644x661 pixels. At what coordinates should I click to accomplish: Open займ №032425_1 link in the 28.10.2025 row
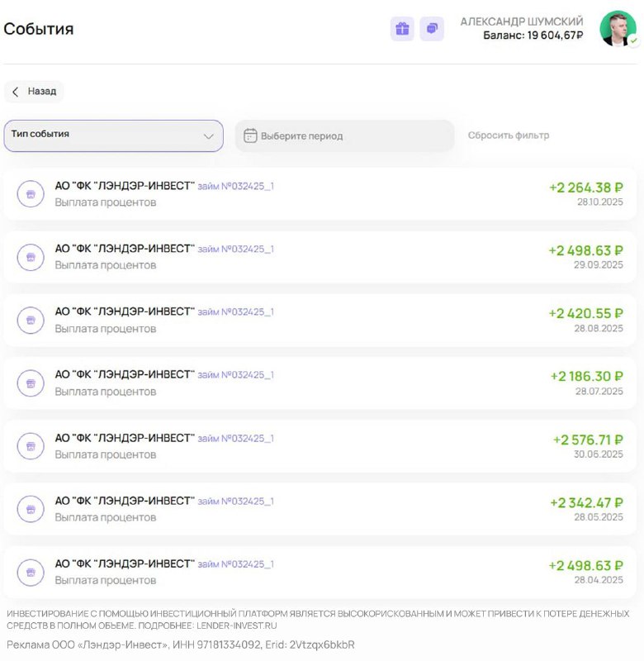pyautogui.click(x=236, y=187)
